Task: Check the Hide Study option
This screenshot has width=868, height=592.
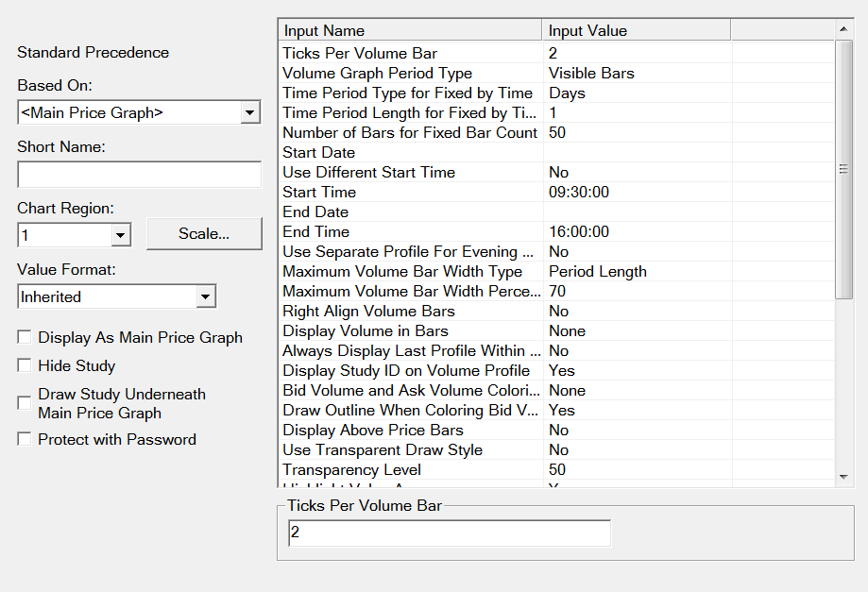Action: (25, 365)
